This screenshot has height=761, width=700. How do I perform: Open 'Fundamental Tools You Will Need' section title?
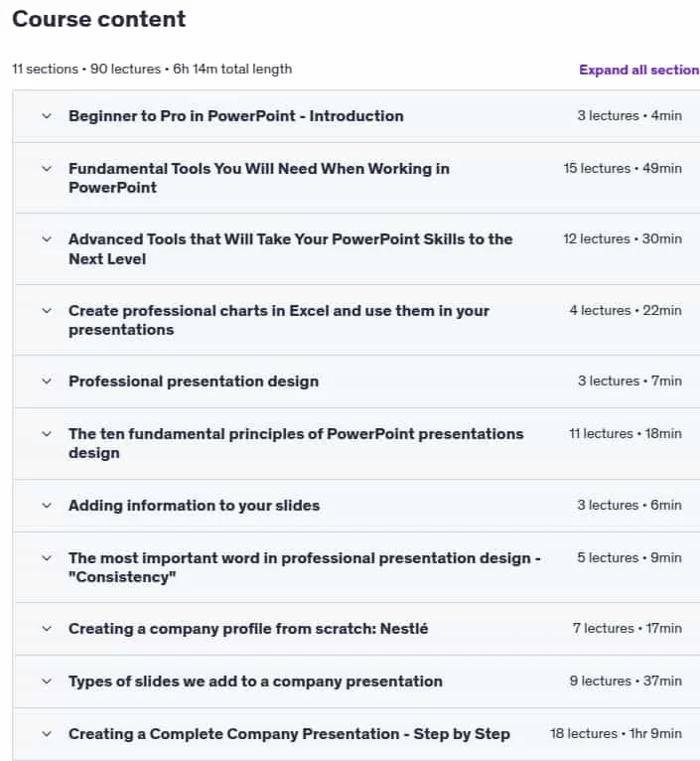(259, 178)
